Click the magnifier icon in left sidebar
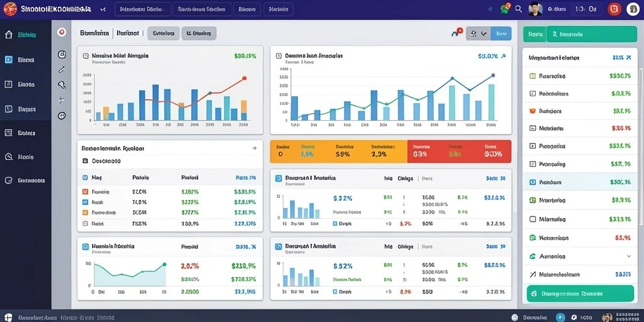 click(8, 157)
